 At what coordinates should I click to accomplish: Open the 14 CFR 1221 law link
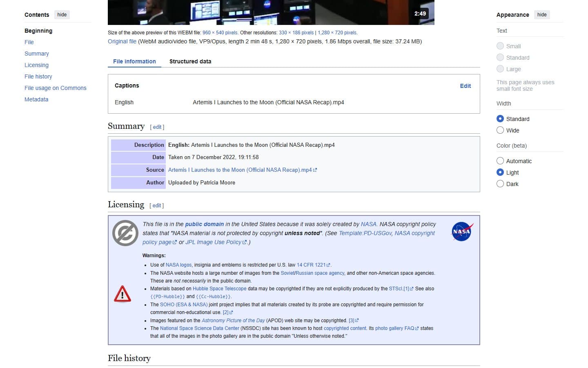click(x=314, y=265)
